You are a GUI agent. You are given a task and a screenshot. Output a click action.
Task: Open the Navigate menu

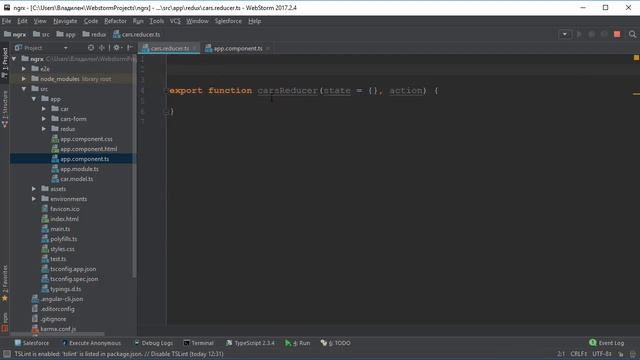(65, 21)
